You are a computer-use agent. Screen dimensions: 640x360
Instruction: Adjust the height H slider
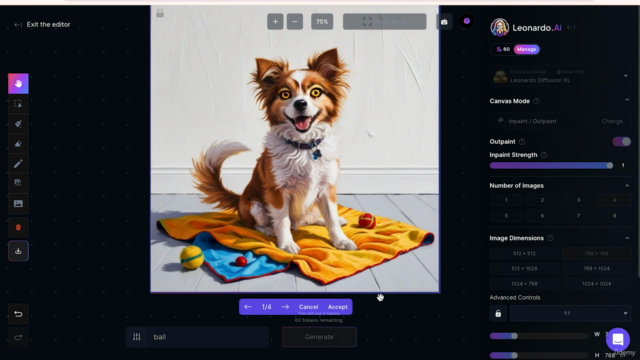(539, 355)
